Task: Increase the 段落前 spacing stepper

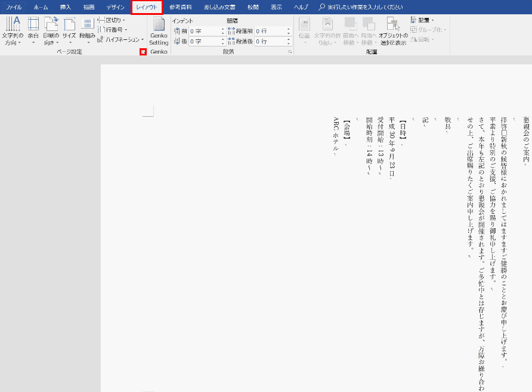Action: click(289, 29)
